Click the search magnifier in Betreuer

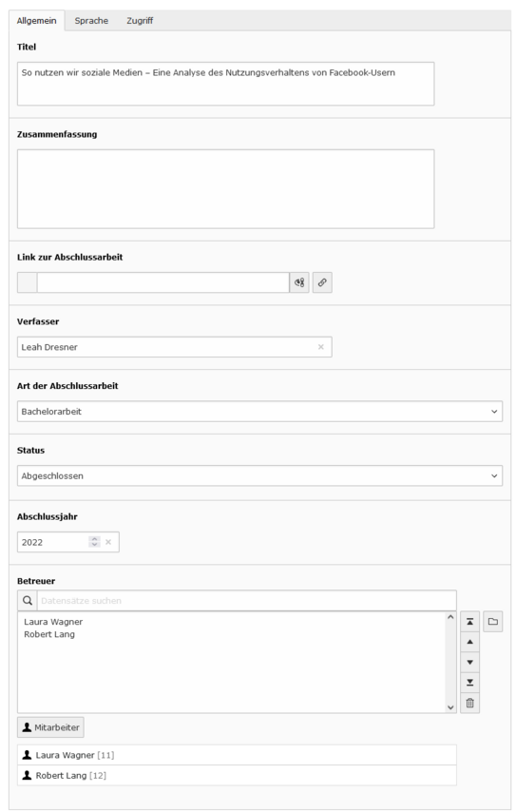[28, 601]
